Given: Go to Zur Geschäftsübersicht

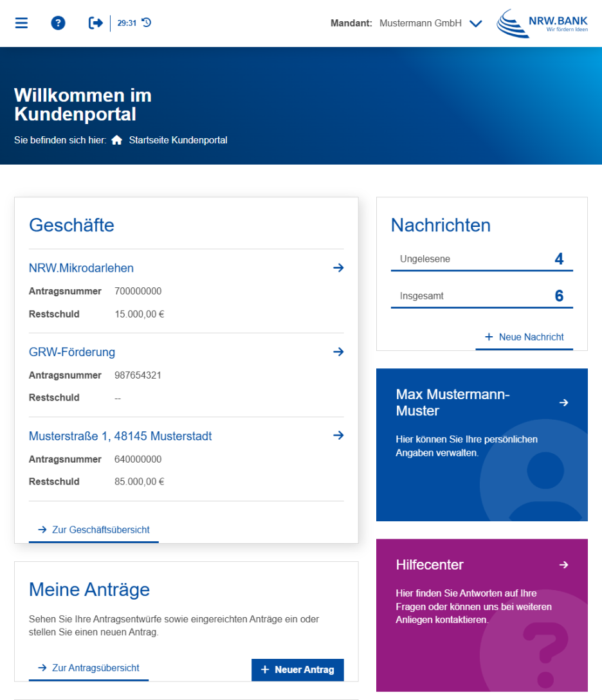Looking at the screenshot, I should coord(94,530).
